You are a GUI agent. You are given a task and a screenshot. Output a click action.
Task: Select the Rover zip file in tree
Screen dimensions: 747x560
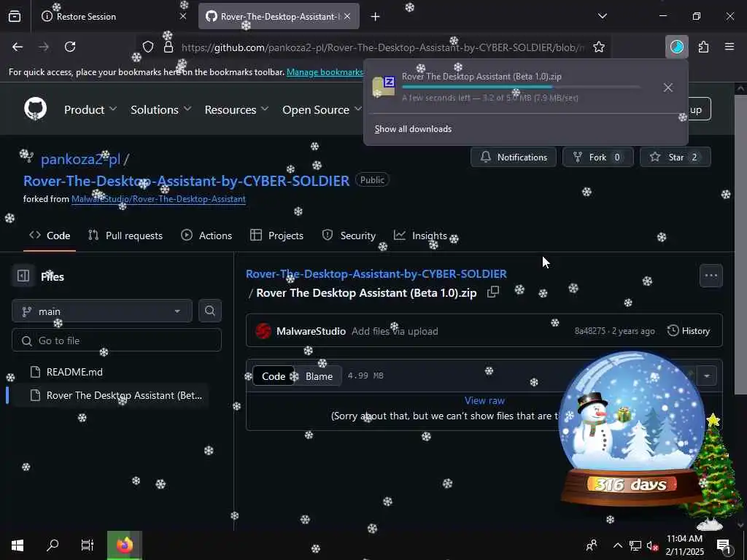click(x=111, y=395)
